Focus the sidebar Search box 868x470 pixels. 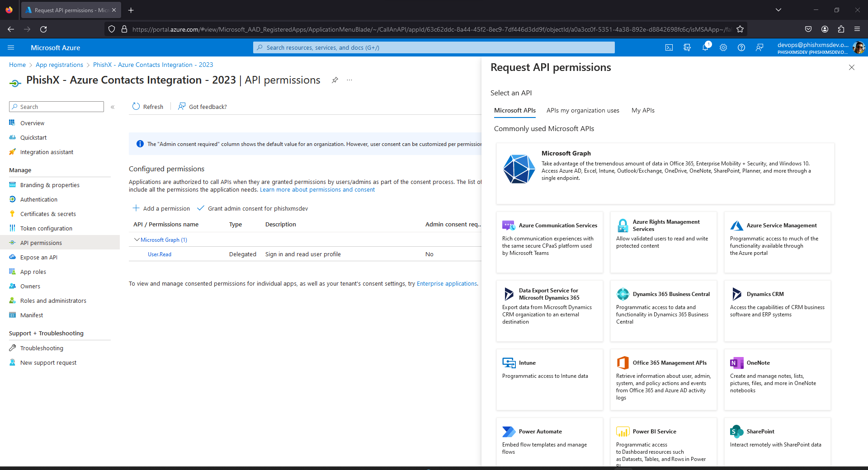coord(57,107)
